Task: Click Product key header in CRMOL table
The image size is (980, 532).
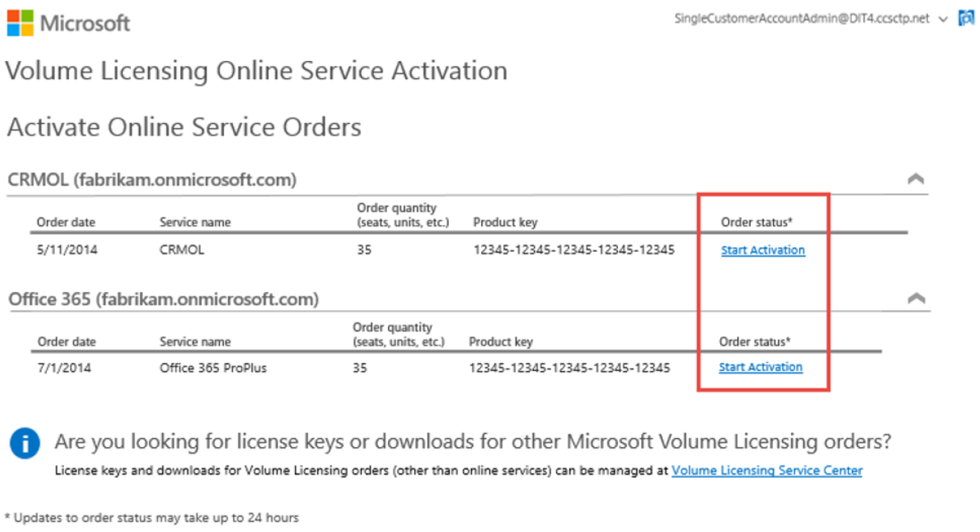Action: click(x=505, y=222)
